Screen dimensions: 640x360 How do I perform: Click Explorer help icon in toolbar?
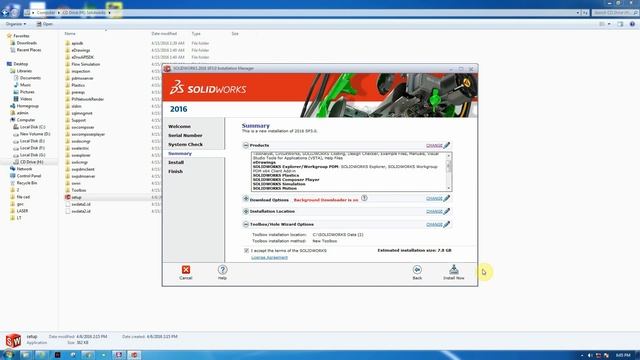click(x=632, y=24)
